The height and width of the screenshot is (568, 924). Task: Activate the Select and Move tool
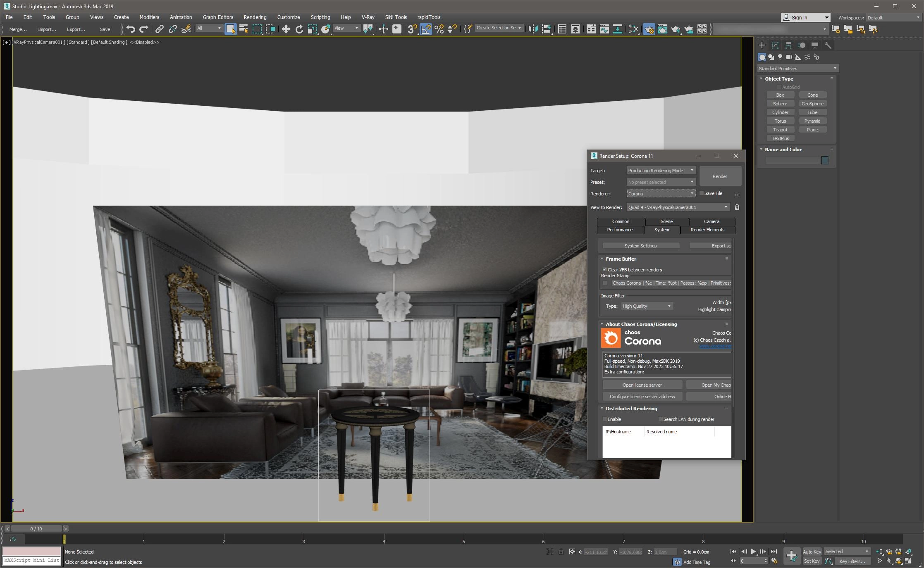pyautogui.click(x=286, y=29)
